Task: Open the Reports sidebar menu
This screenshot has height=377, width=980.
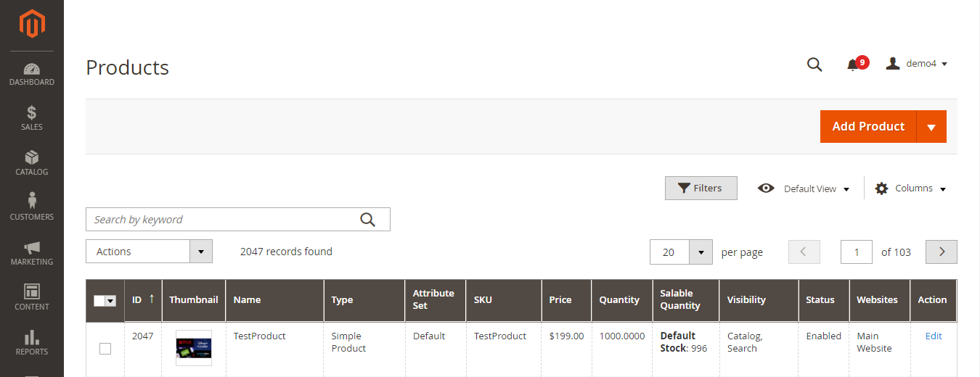Action: tap(32, 344)
